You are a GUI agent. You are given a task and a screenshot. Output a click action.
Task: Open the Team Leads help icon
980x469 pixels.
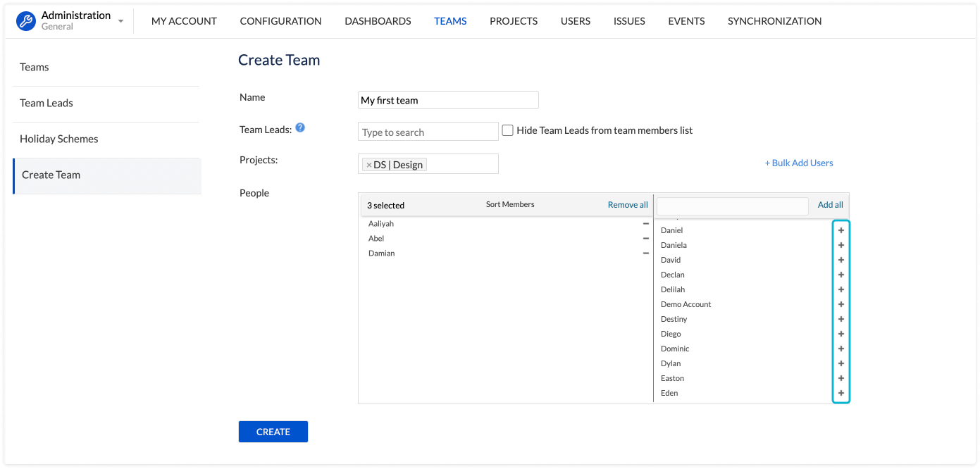(x=300, y=127)
